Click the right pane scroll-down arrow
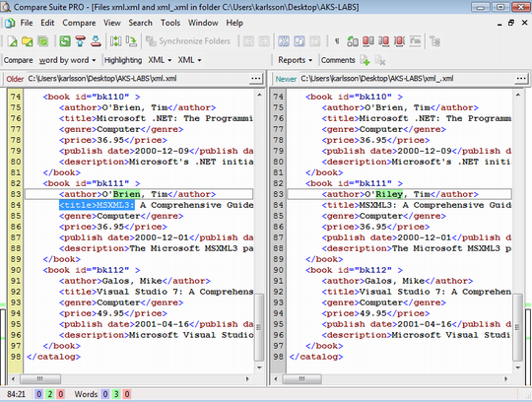 coord(518,368)
